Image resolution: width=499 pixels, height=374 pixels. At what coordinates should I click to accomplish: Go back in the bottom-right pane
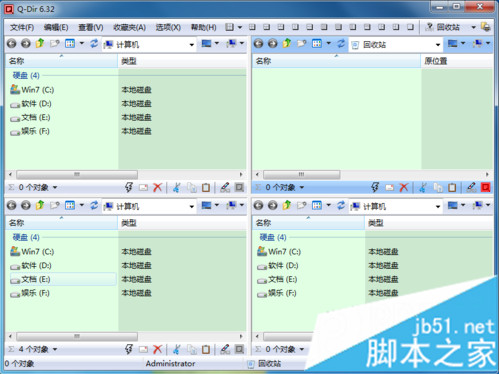click(x=258, y=205)
